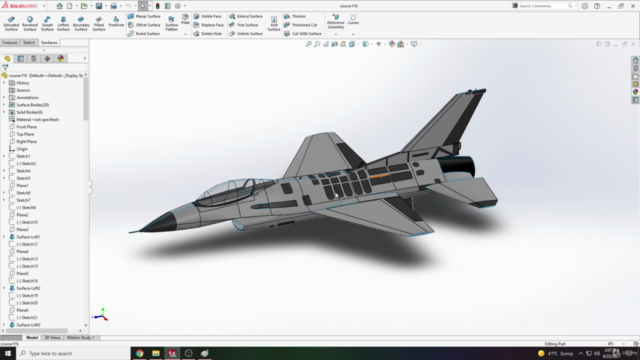Click the Thickened Cut button
Image resolution: width=640 pixels, height=360 pixels.
(300, 25)
